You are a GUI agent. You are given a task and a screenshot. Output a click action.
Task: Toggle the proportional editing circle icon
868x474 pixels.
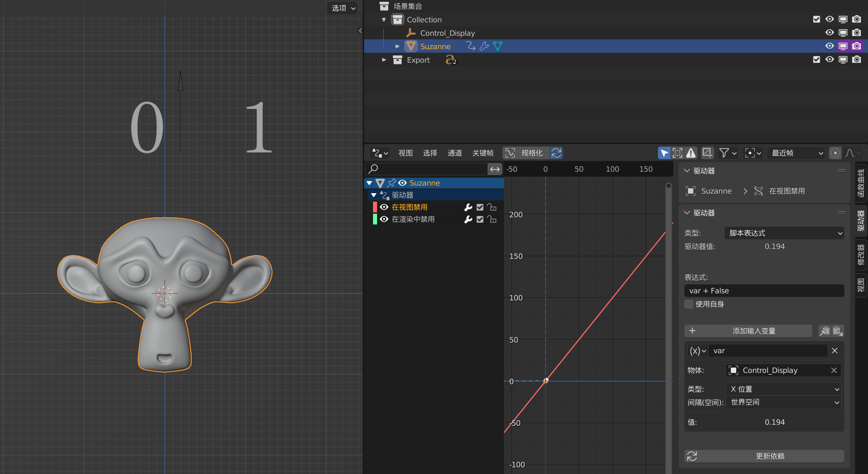tap(835, 153)
